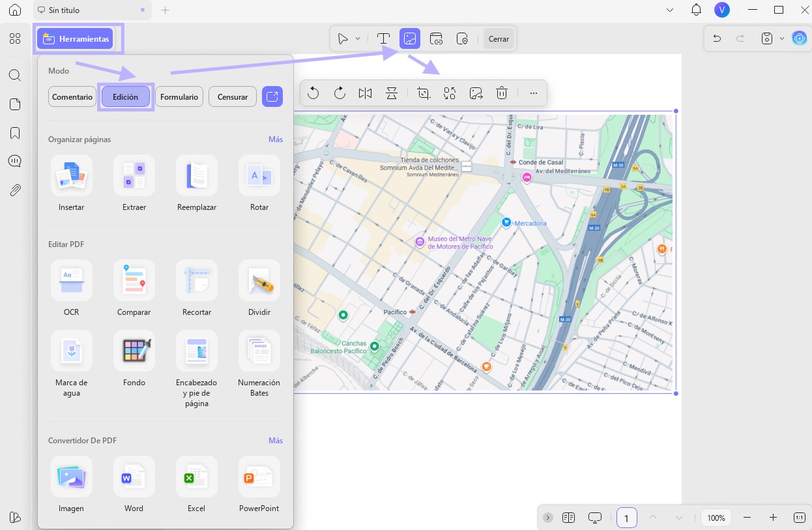Viewport: 812px width, 530px height.
Task: Select the cursor pointer tool
Action: 343,39
